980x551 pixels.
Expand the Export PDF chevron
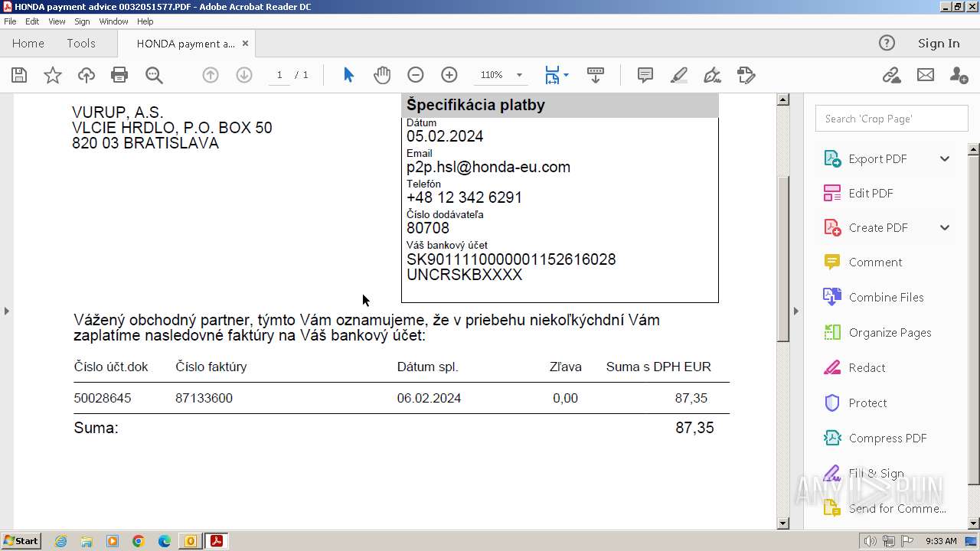945,158
